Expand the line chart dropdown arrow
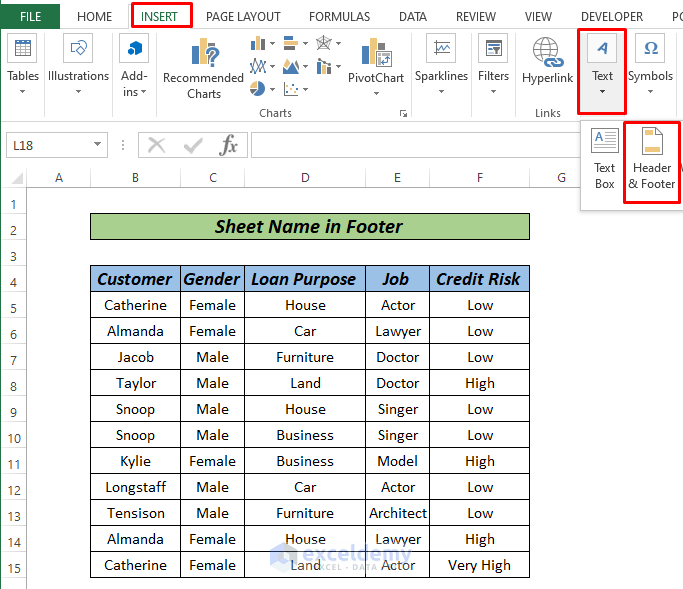 pos(273,67)
